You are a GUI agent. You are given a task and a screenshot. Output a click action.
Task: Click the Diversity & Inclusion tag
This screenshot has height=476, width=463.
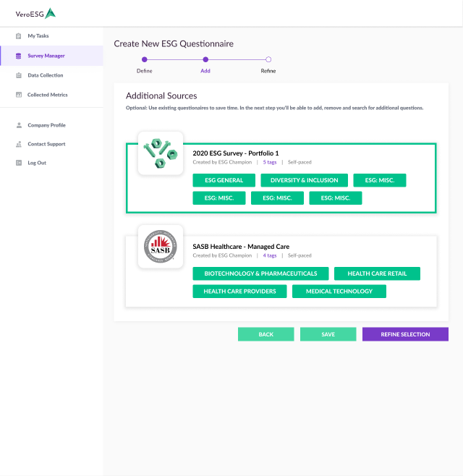coord(304,180)
